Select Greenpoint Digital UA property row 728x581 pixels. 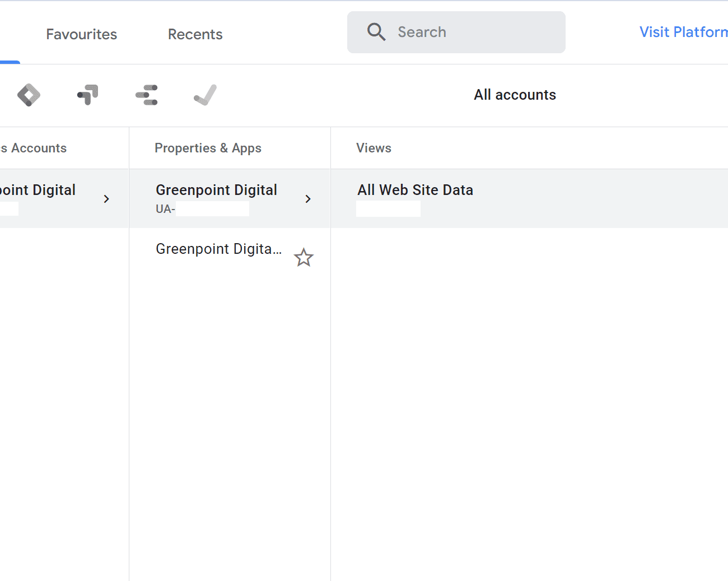pyautogui.click(x=230, y=198)
